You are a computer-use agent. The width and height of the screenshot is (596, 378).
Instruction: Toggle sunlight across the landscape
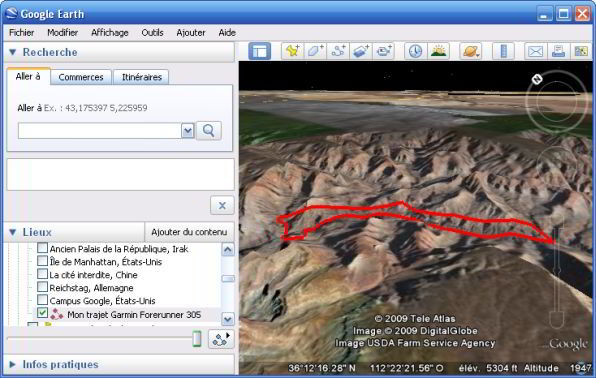click(x=438, y=51)
